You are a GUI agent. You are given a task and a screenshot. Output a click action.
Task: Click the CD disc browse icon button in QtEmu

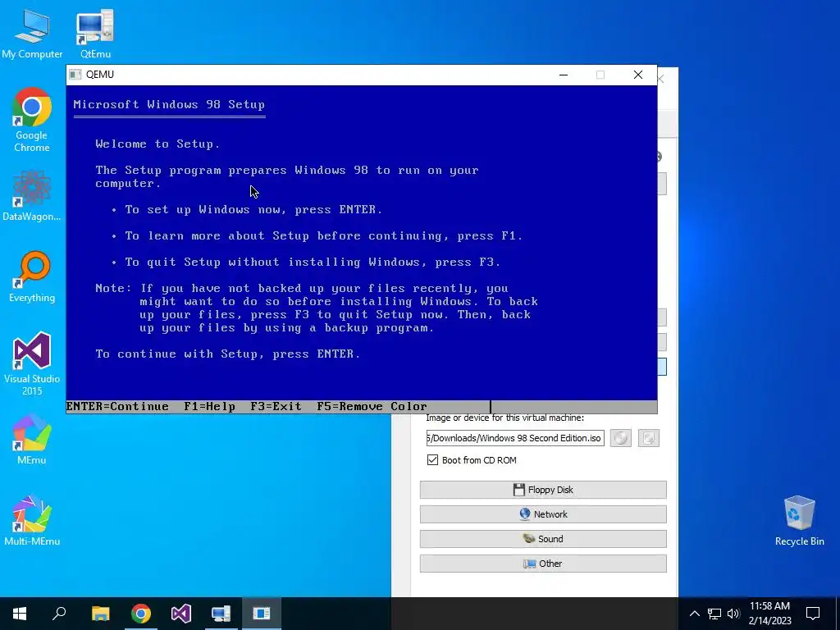(x=621, y=438)
